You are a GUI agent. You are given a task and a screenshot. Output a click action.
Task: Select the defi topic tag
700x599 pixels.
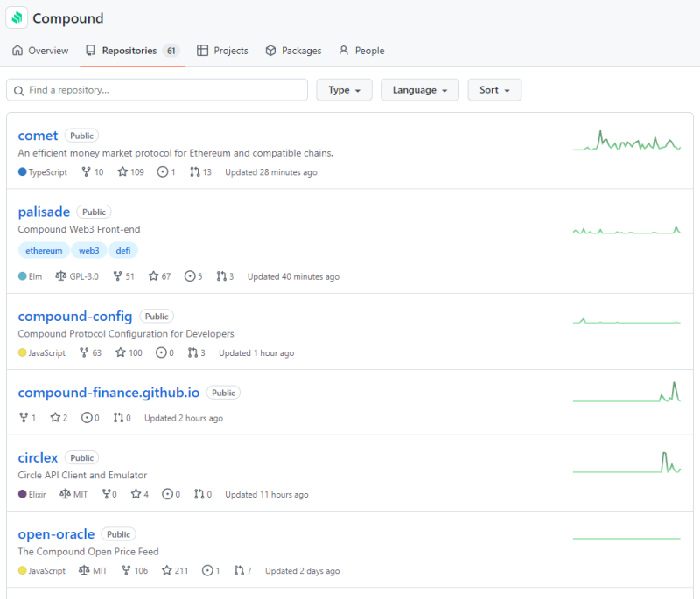pos(123,251)
